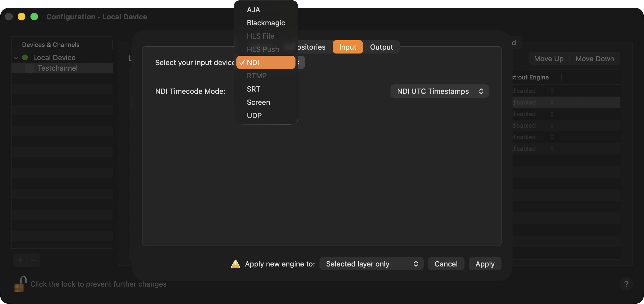This screenshot has height=304, width=644.
Task: Open Apply new engine to dropdown
Action: tap(371, 264)
